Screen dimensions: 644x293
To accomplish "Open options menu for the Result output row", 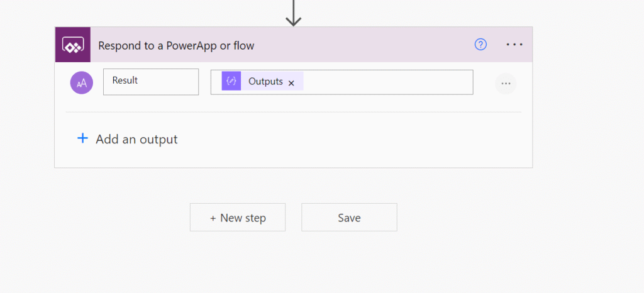I will point(506,84).
